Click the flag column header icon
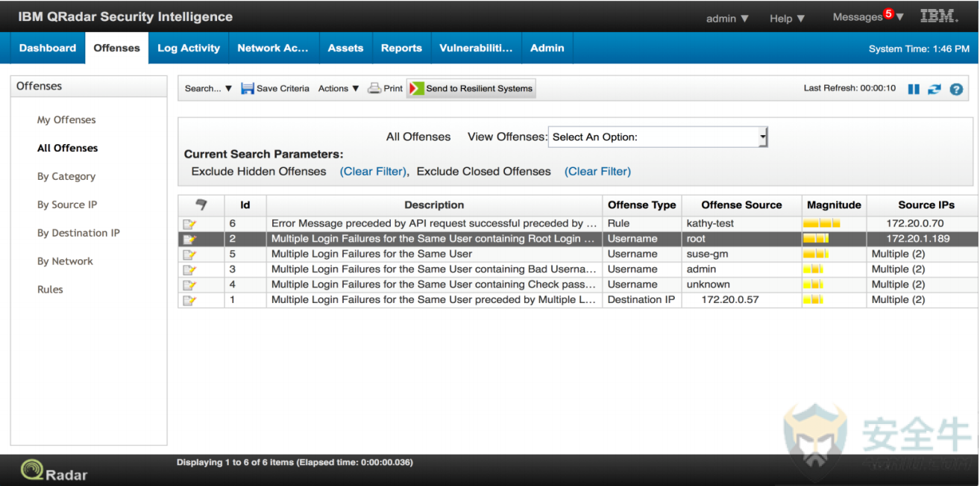This screenshot has height=486, width=980. click(x=201, y=205)
